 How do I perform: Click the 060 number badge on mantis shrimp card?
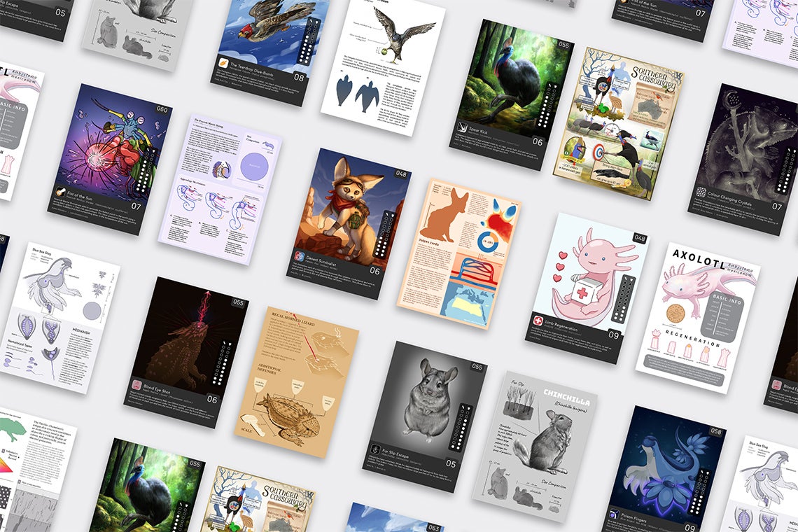[162, 111]
